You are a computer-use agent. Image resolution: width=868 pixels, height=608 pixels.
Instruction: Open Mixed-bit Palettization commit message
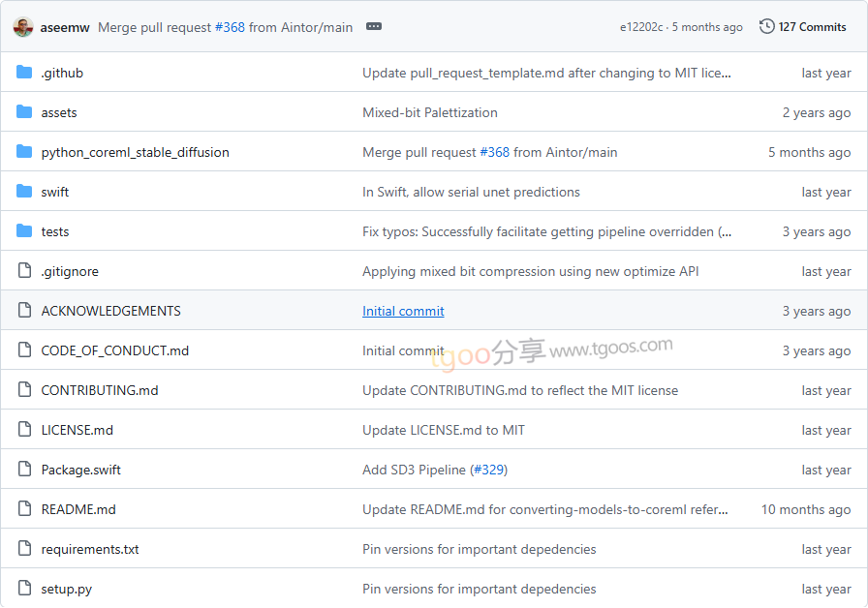[x=429, y=112]
